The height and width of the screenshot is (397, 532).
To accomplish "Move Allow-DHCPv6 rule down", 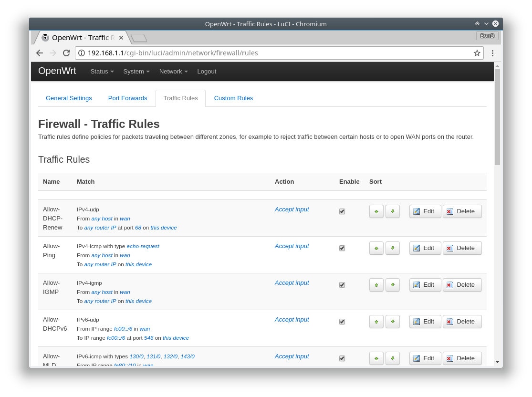I will click(392, 322).
